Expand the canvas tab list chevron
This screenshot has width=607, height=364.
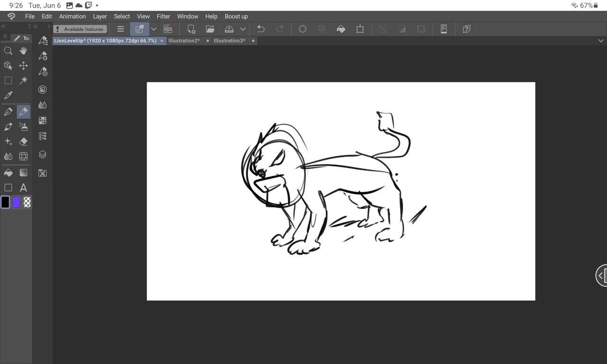point(601,41)
